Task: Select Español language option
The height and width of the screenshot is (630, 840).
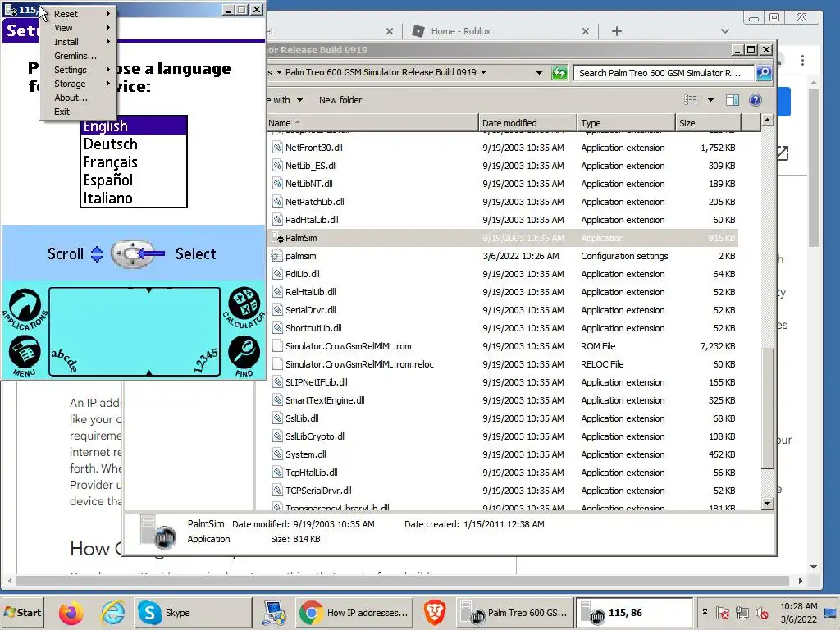Action: [x=133, y=180]
